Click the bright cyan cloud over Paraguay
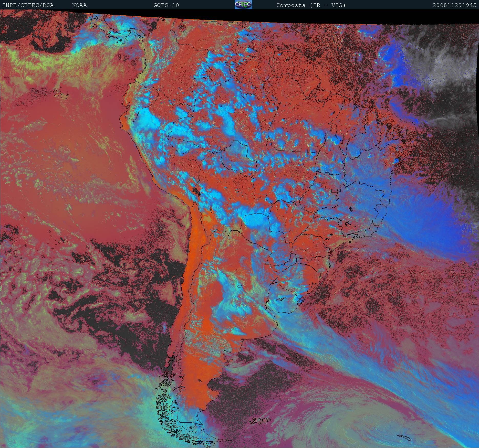The image size is (479, 448). [x=256, y=221]
